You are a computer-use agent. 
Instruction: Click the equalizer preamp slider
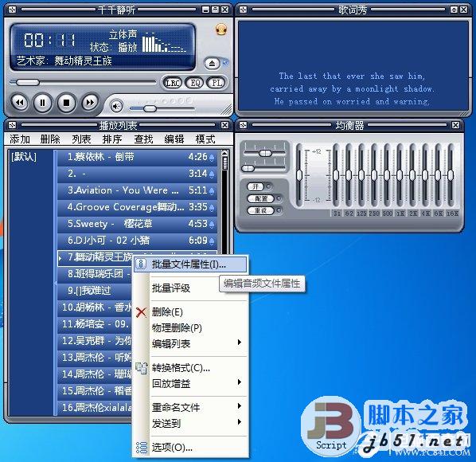click(299, 175)
